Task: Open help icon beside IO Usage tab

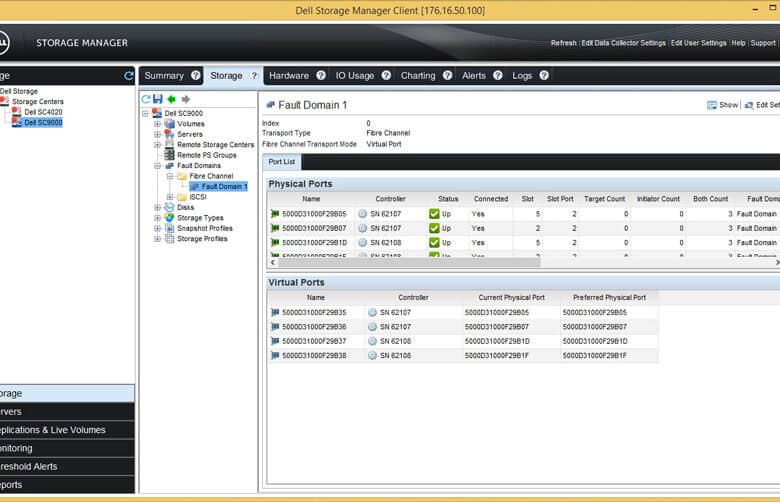Action: point(386,75)
